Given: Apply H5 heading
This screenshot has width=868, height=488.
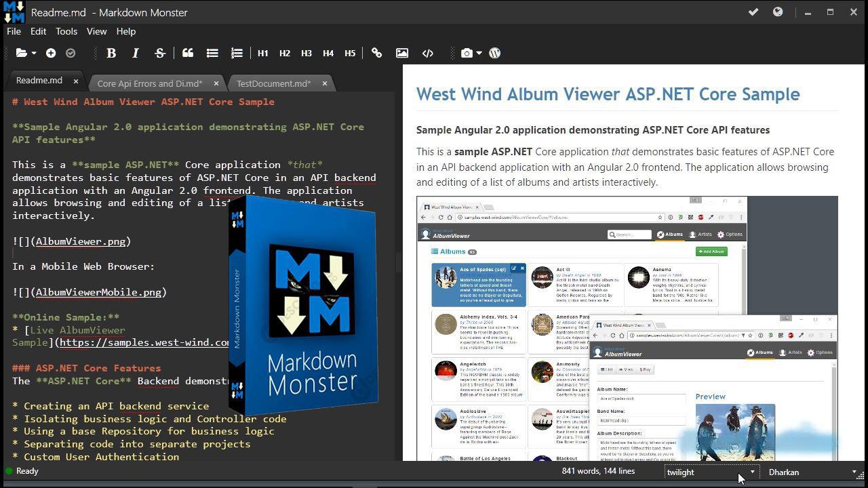Looking at the screenshot, I should click(350, 53).
